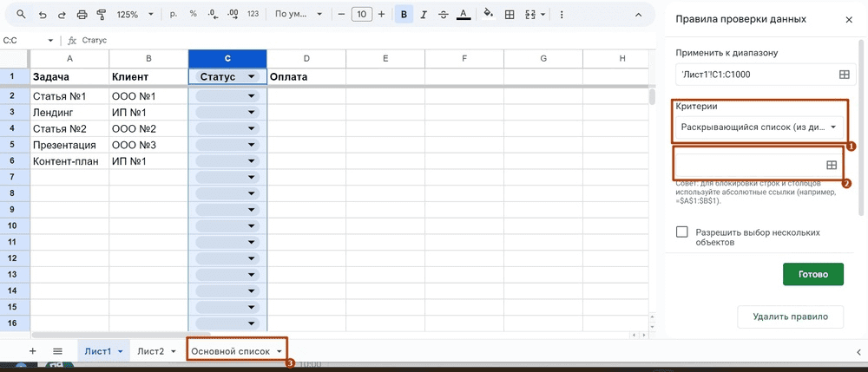Image resolution: width=868 pixels, height=372 pixels.
Task: Click the green Готово button
Action: coord(812,274)
